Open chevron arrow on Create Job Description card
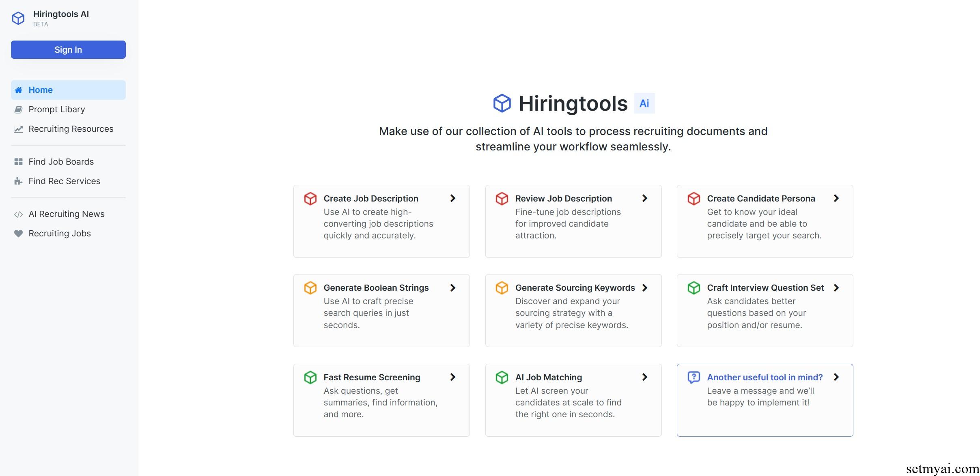Screen dimensions: 980x476 (453, 198)
